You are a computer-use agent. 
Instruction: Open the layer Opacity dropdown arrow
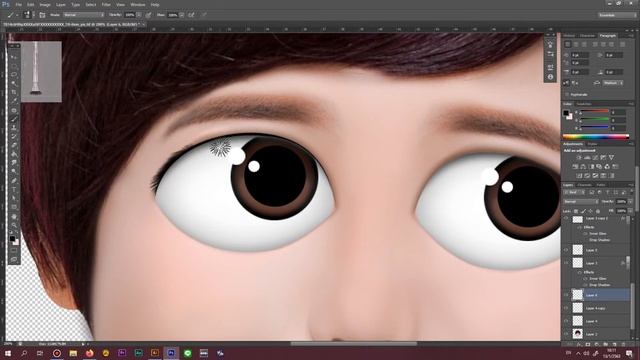click(630, 201)
